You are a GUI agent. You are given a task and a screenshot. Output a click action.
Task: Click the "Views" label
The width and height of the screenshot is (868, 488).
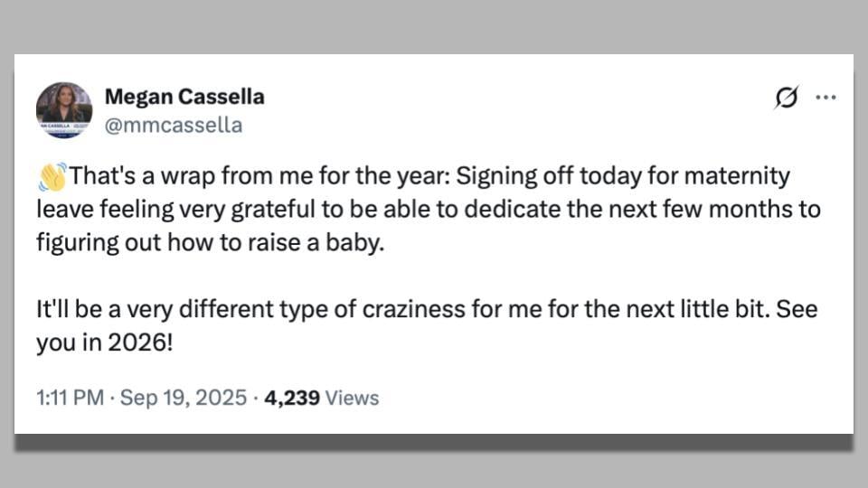pos(352,398)
